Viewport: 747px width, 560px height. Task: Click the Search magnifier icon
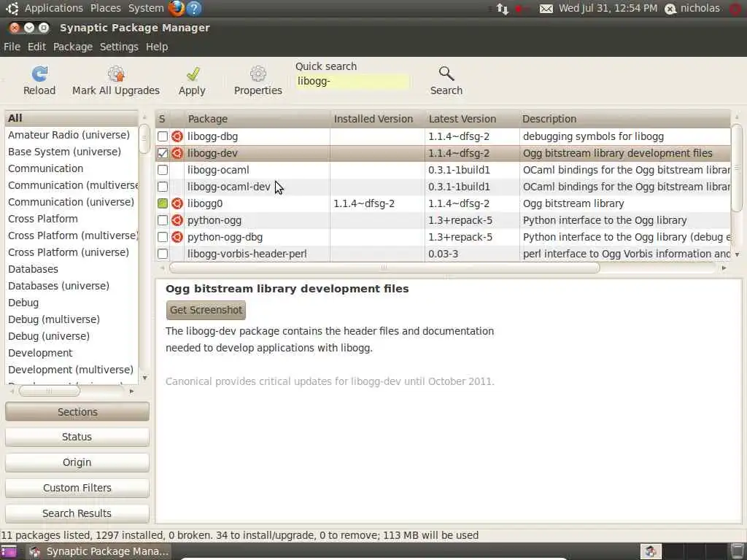coord(446,74)
